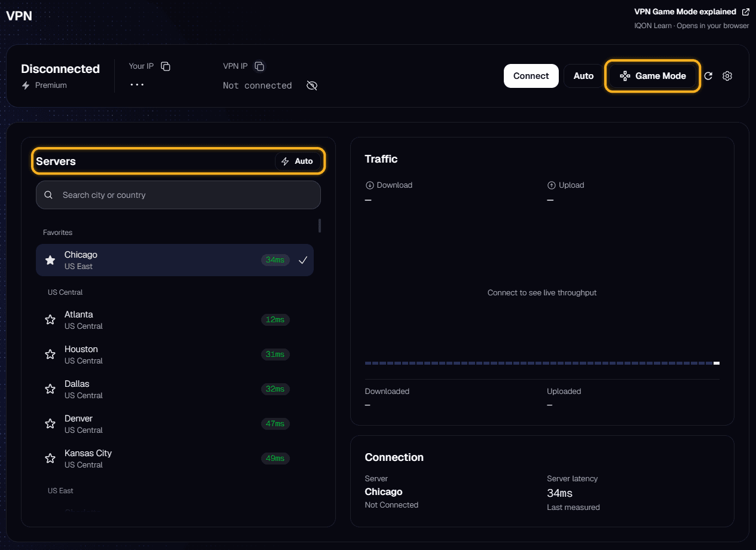Open VPN settings gear icon
756x550 pixels.
[x=727, y=76]
